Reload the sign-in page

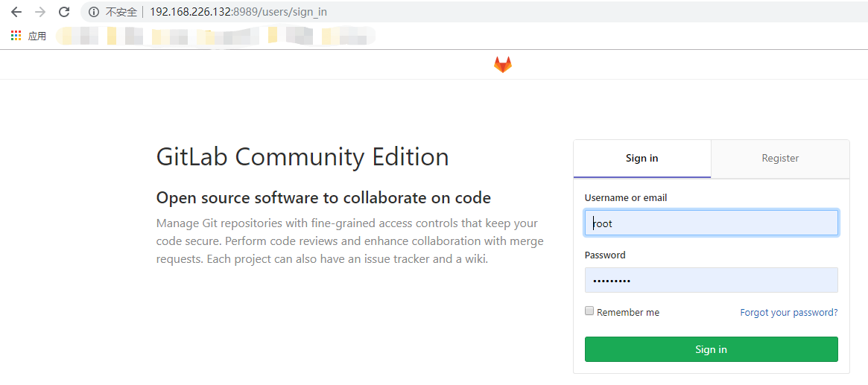(64, 12)
